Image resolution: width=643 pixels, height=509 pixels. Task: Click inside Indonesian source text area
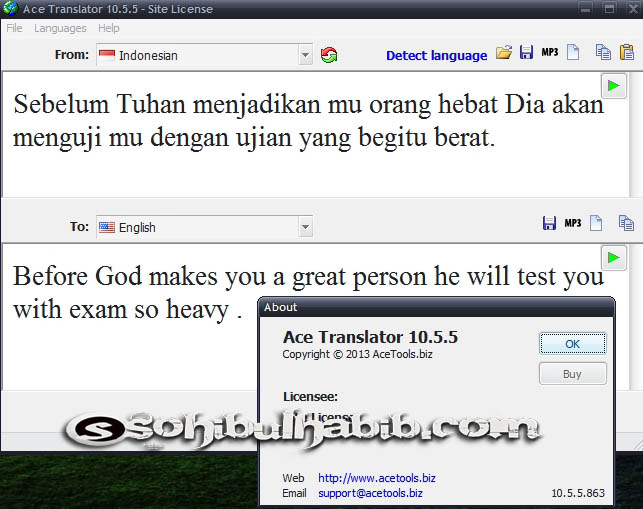[x=316, y=135]
